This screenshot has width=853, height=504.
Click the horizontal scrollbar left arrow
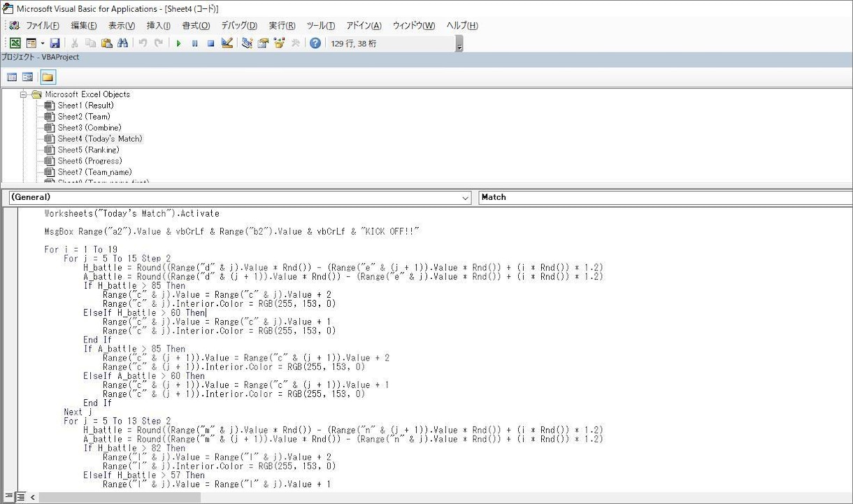(33, 498)
